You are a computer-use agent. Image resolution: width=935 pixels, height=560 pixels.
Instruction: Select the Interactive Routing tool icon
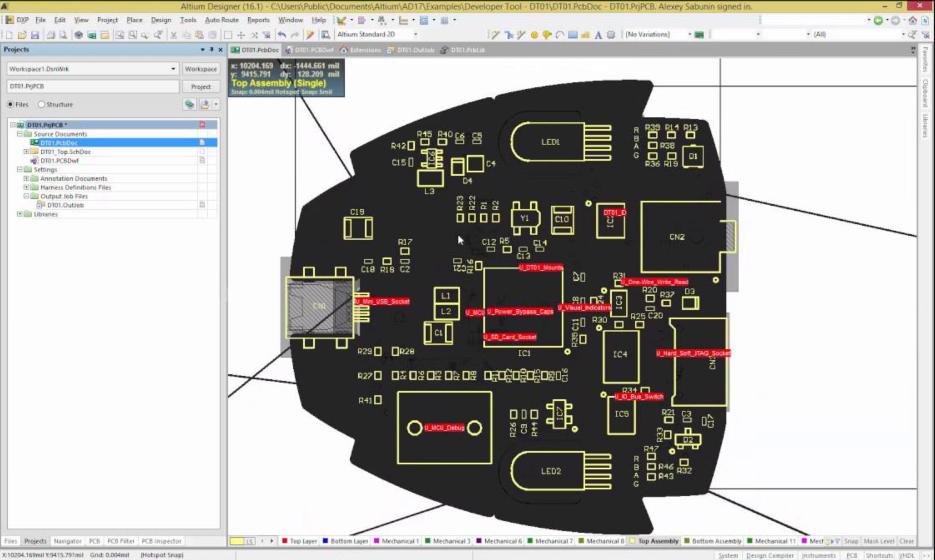coord(494,34)
